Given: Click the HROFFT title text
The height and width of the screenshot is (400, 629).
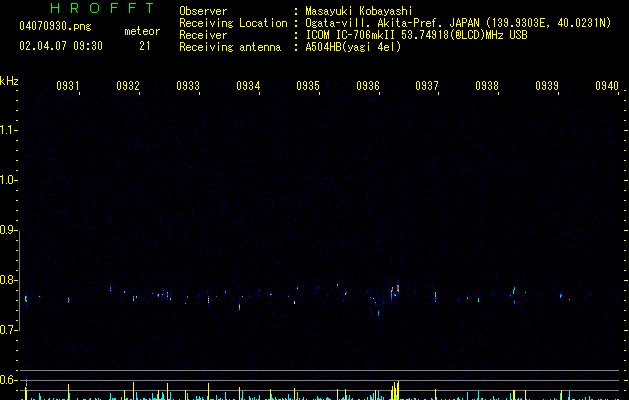Looking at the screenshot, I should pos(102,8).
